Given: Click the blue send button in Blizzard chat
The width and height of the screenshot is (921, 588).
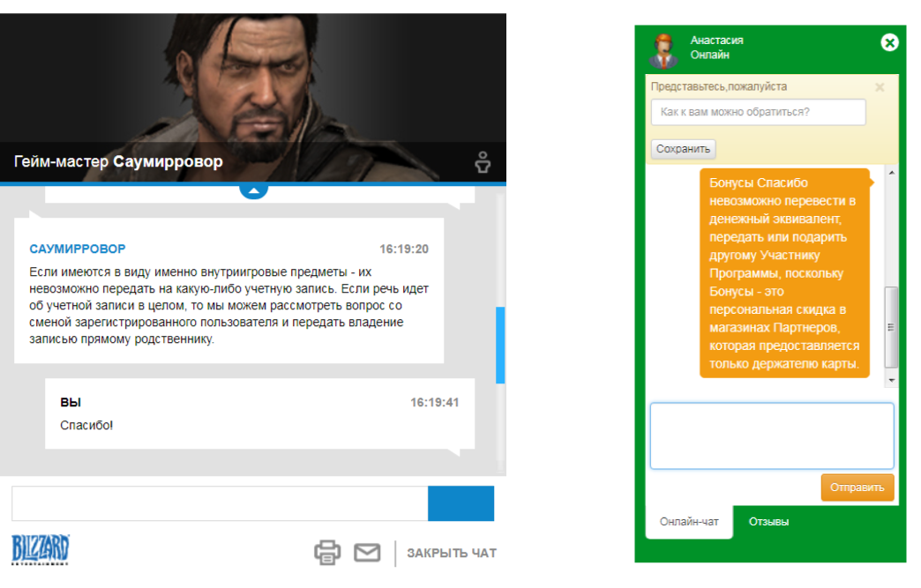Looking at the screenshot, I should [x=460, y=502].
